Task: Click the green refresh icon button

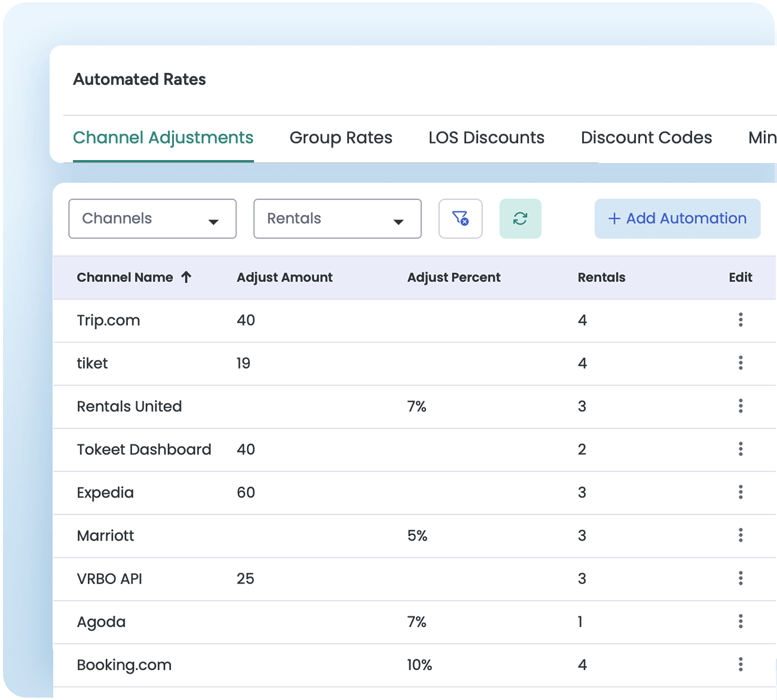Action: tap(520, 219)
